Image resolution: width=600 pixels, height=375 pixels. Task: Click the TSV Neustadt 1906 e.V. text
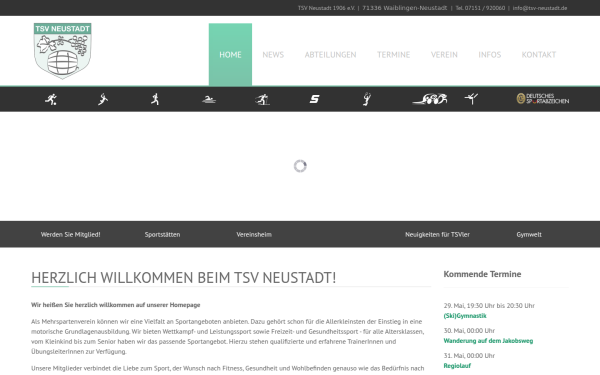326,8
